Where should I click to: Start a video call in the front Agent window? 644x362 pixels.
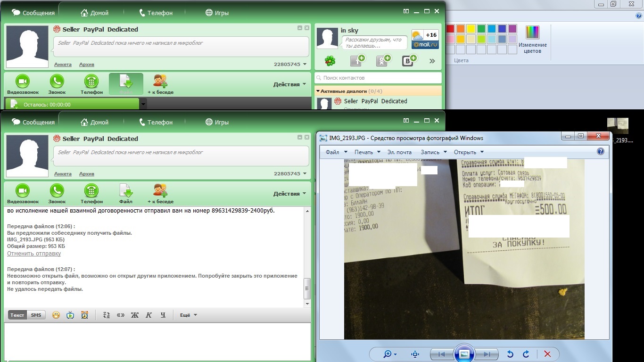[x=23, y=194]
